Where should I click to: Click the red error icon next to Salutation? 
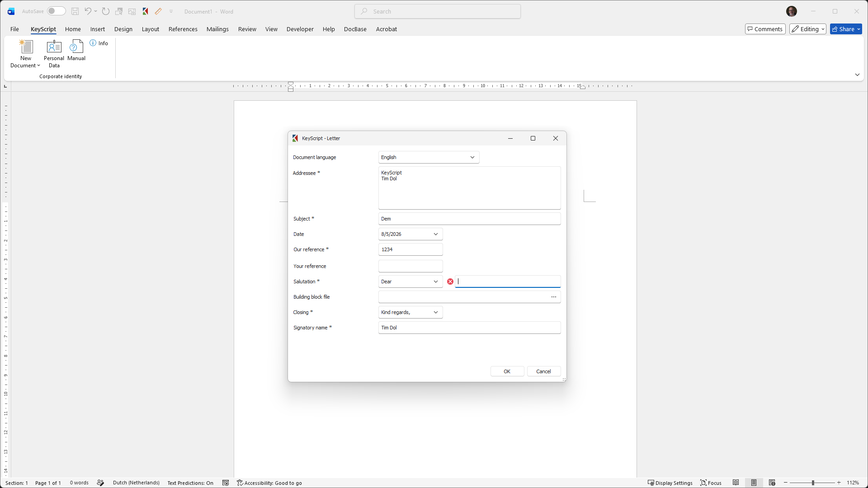[x=450, y=282]
